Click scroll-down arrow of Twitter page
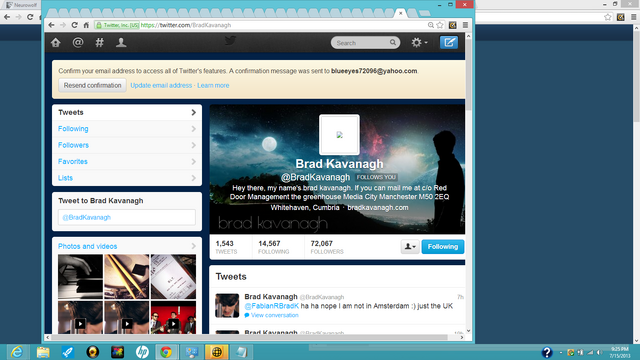Viewport: 640px width, 360px height. 469,331
